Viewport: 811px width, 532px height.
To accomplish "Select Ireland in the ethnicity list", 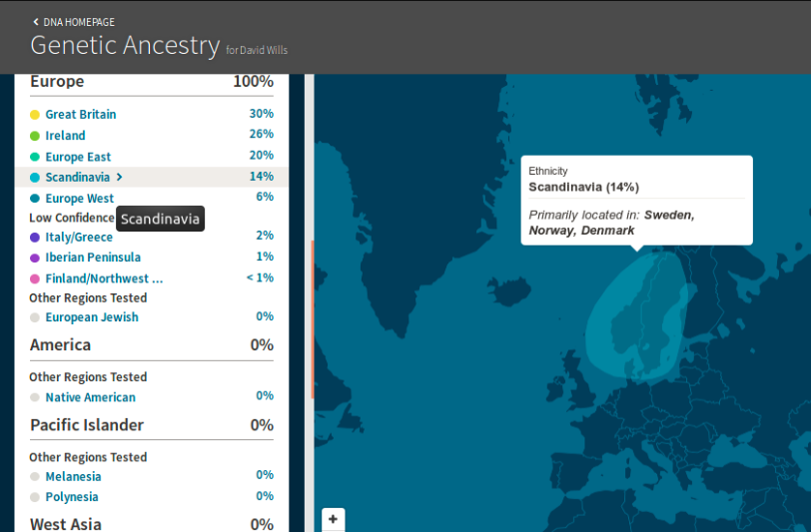I will pos(66,136).
